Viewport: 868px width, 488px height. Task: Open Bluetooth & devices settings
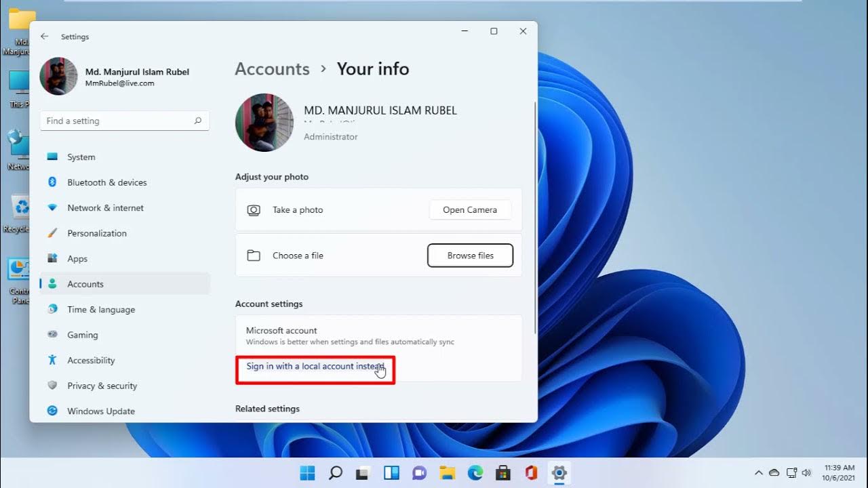[125, 182]
